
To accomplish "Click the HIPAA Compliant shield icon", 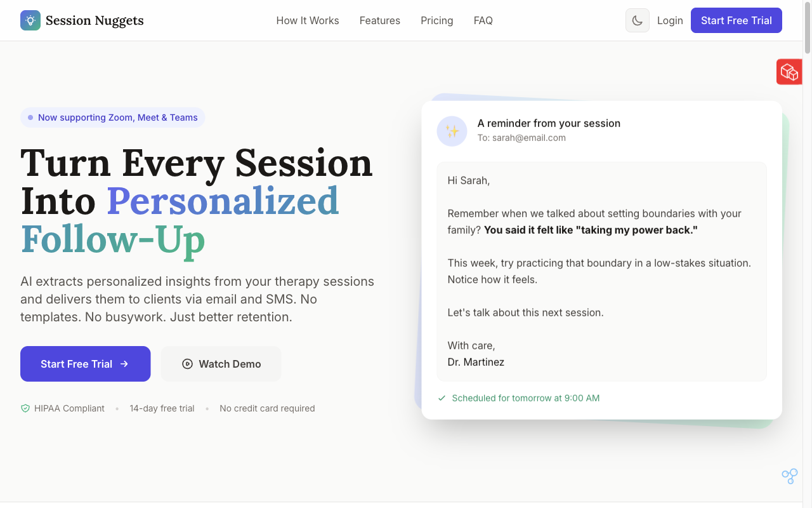I will [x=25, y=408].
